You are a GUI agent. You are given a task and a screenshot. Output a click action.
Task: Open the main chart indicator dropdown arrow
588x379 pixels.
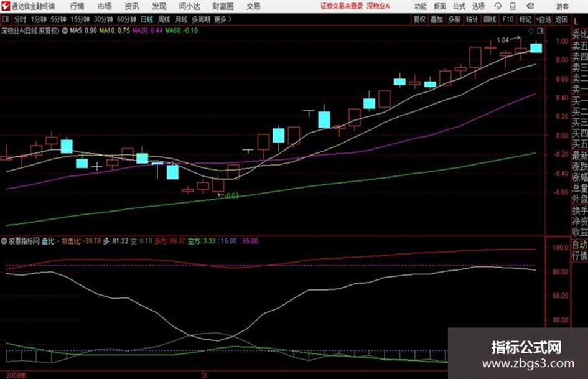tap(65, 30)
